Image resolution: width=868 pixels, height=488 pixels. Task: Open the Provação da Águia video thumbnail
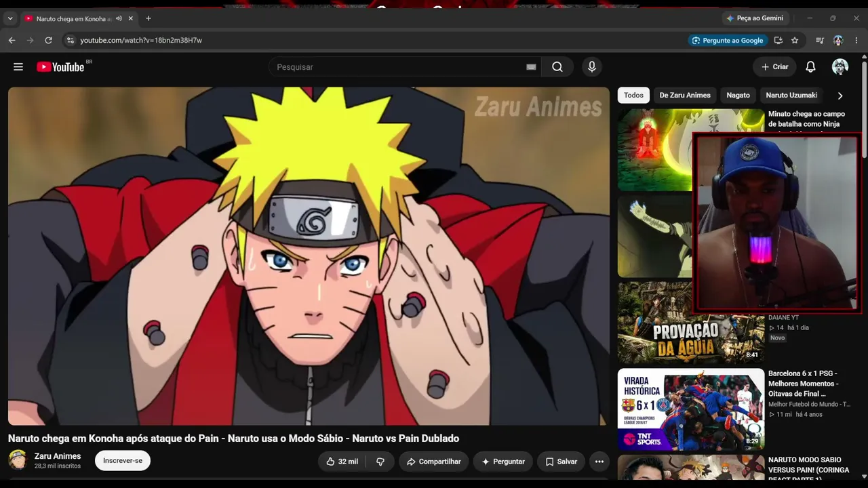pyautogui.click(x=691, y=323)
